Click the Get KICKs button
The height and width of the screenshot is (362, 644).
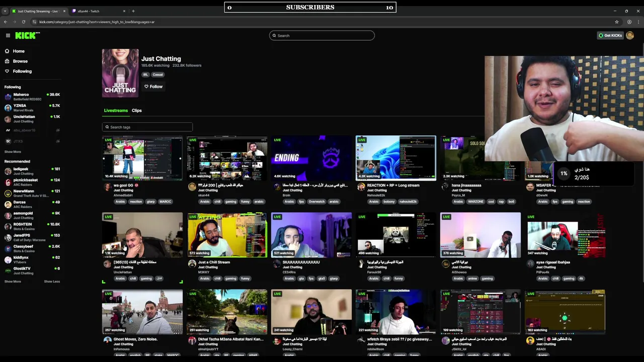coord(610,36)
